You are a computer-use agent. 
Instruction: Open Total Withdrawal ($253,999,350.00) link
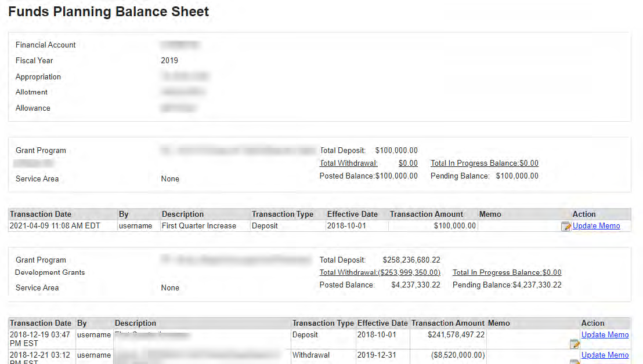coord(380,272)
